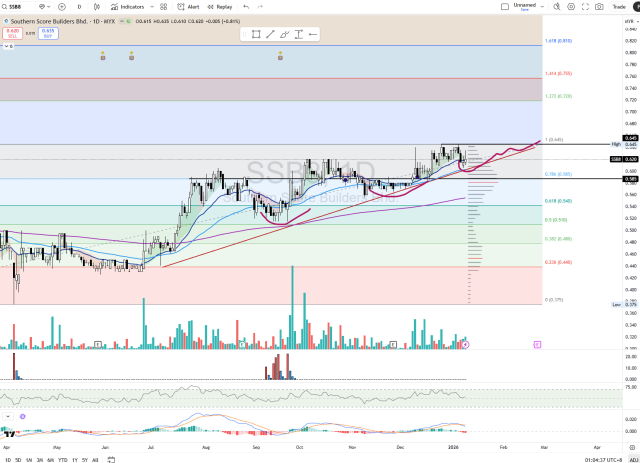Switch range to 5Y

(85, 460)
